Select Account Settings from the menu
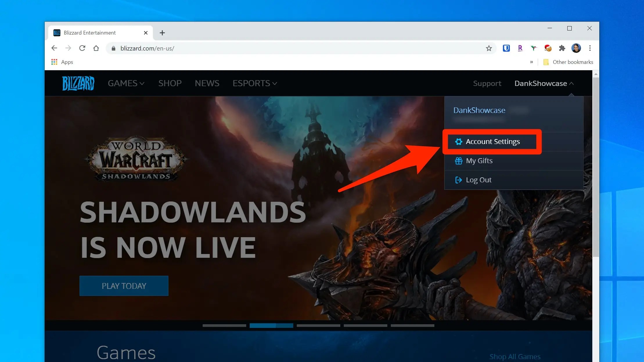The image size is (644, 362). pos(492,142)
